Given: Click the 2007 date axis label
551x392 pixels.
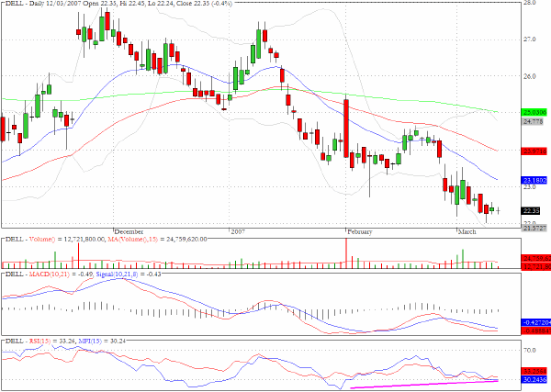Looking at the screenshot, I should [238, 232].
